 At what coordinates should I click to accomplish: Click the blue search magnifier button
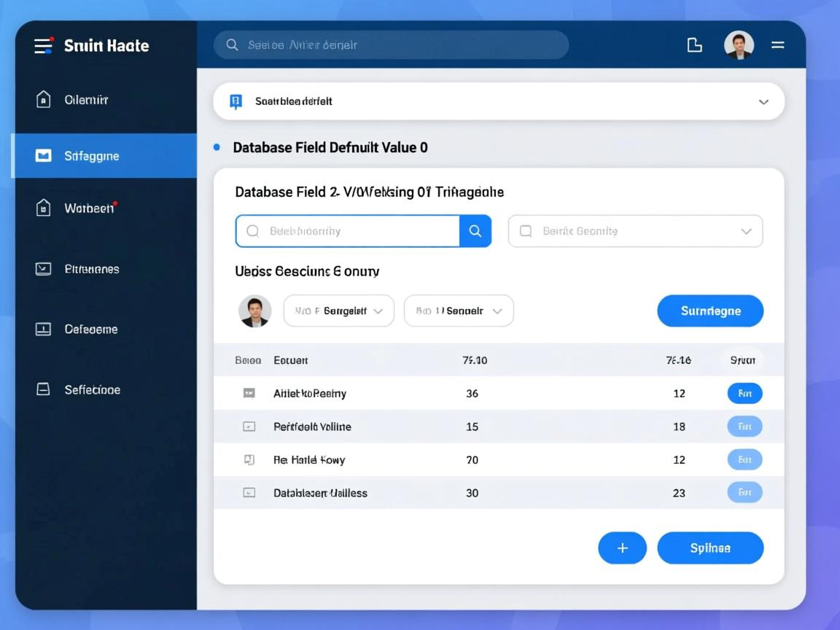tap(475, 231)
